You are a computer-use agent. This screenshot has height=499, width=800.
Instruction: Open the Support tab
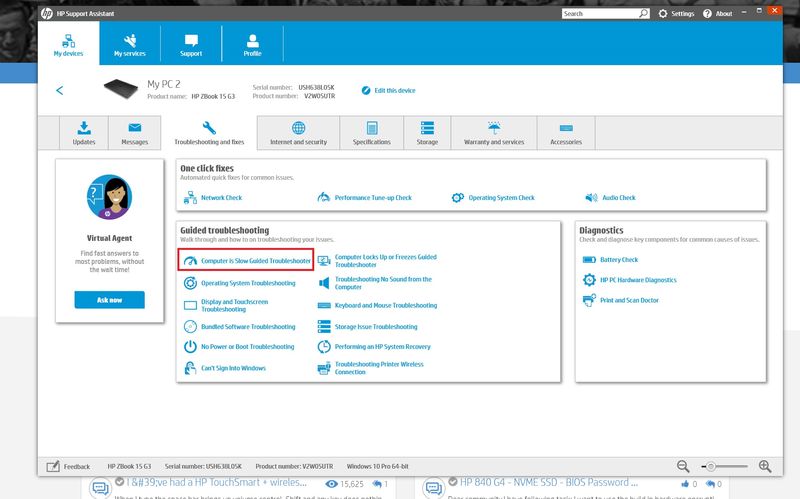click(191, 43)
